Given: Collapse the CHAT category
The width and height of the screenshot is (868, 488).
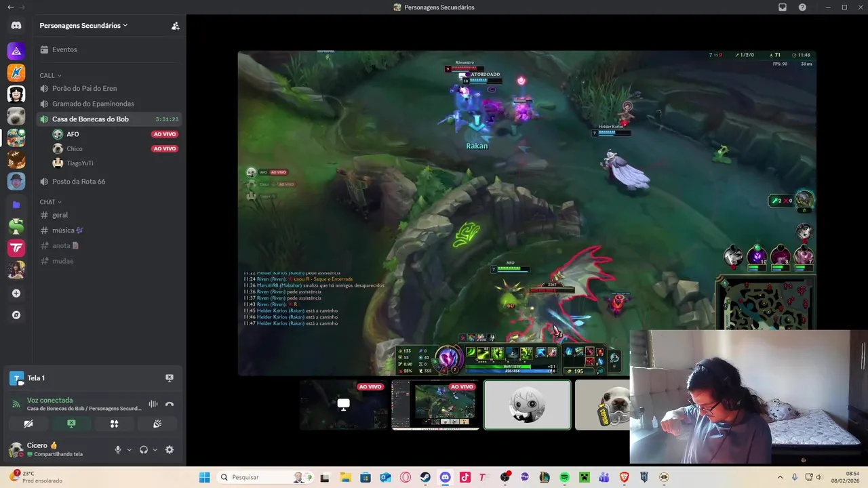Looking at the screenshot, I should 50,202.
